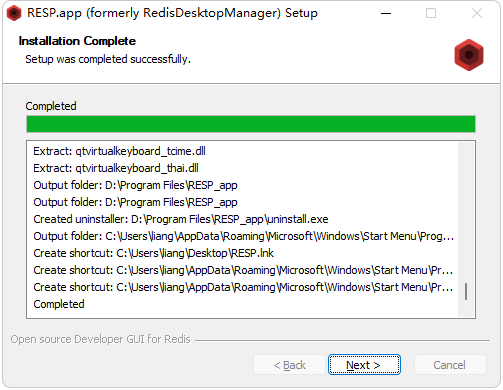Select the 'Created uninstaller' log line

(181, 219)
